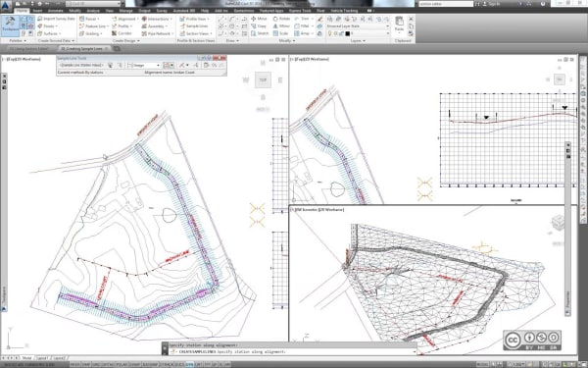Click the sample line name field in toolbar
The width and height of the screenshot is (588, 368).
pos(81,65)
